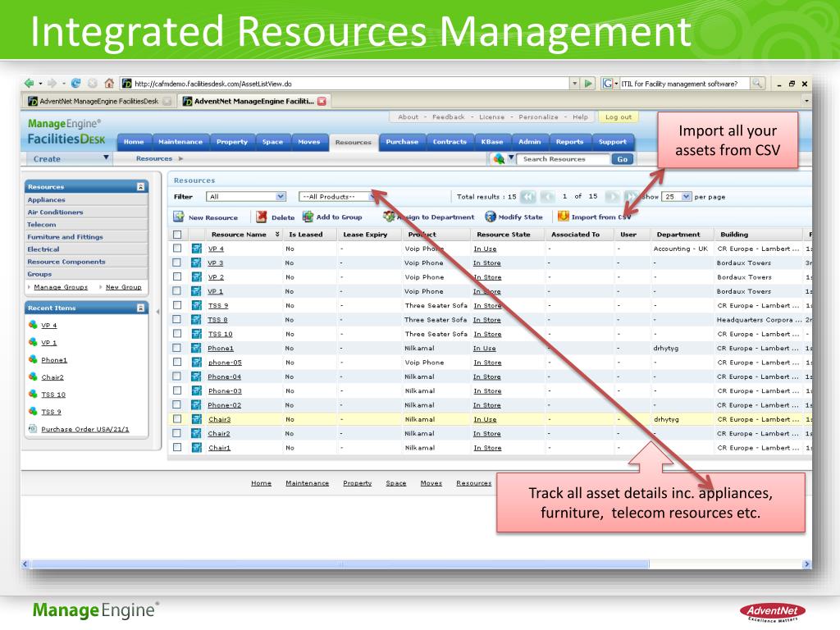Screen dimensions: 840x630
Task: Click the Log out link
Action: 619,116
